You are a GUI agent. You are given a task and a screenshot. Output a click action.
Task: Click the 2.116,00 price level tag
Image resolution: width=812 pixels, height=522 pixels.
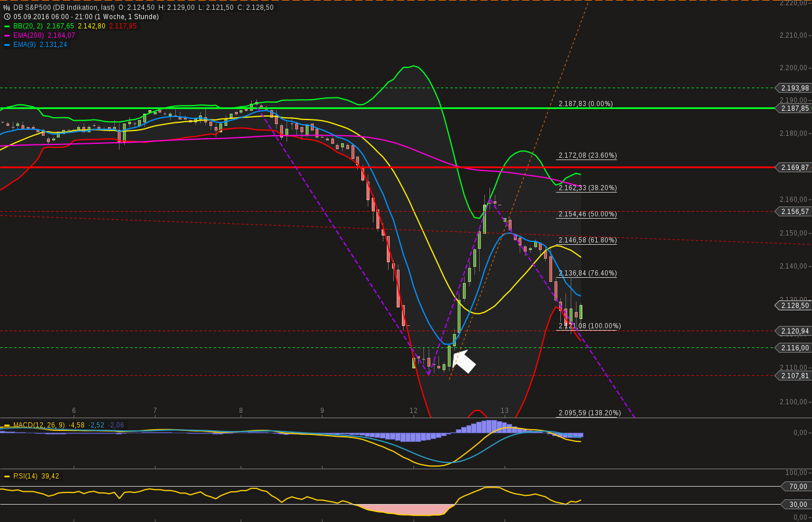pos(793,348)
